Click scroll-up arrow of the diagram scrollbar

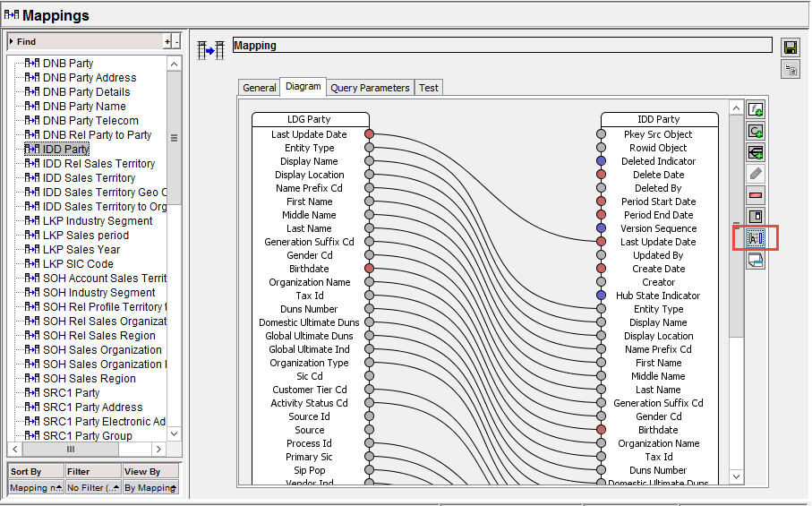point(736,107)
